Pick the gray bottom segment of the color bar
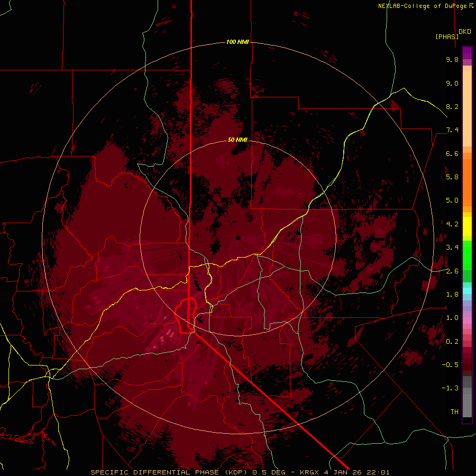476x476 pixels. click(467, 405)
